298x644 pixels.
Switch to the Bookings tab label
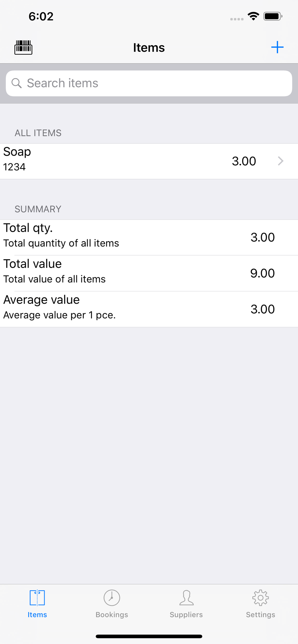tap(112, 615)
